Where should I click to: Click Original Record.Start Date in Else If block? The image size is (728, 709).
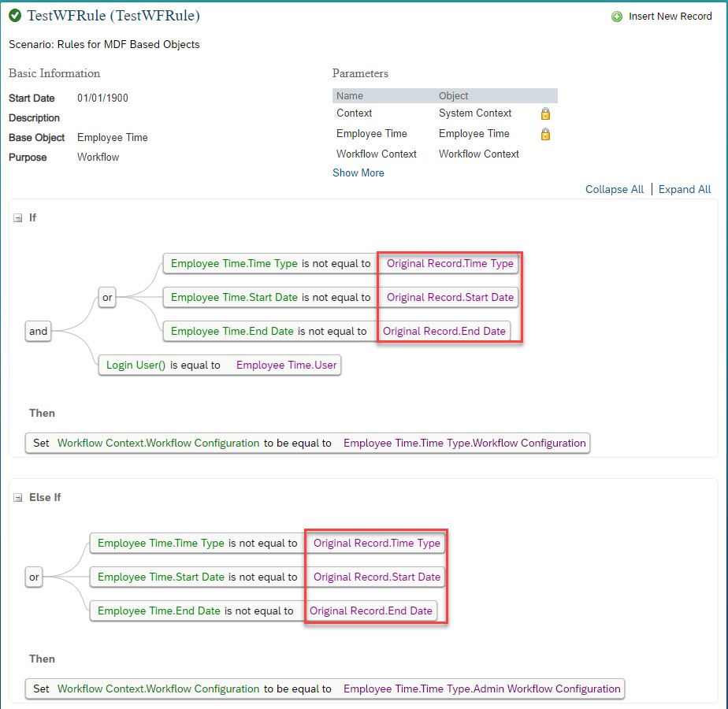(x=377, y=577)
